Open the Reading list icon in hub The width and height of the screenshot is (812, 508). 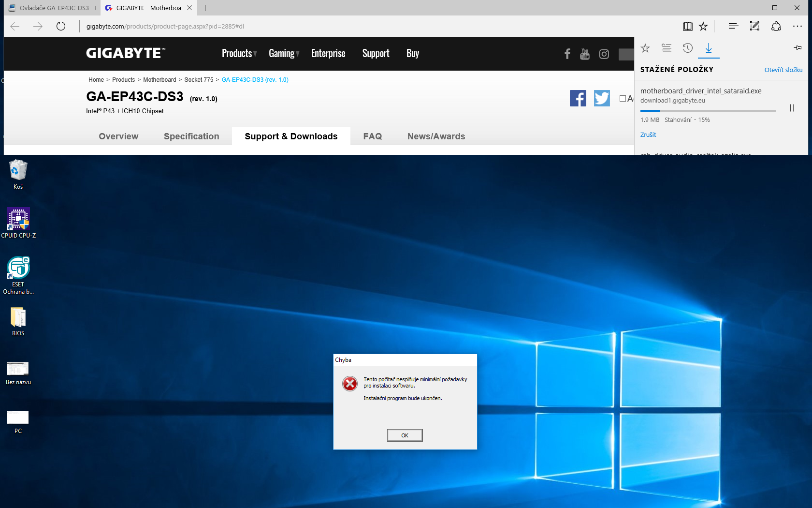(667, 48)
